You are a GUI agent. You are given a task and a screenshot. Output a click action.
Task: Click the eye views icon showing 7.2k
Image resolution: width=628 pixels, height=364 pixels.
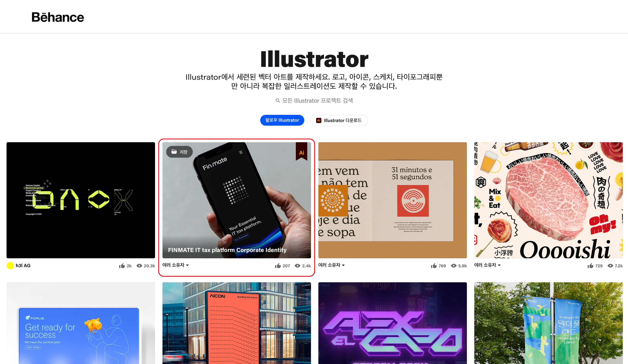pos(610,266)
